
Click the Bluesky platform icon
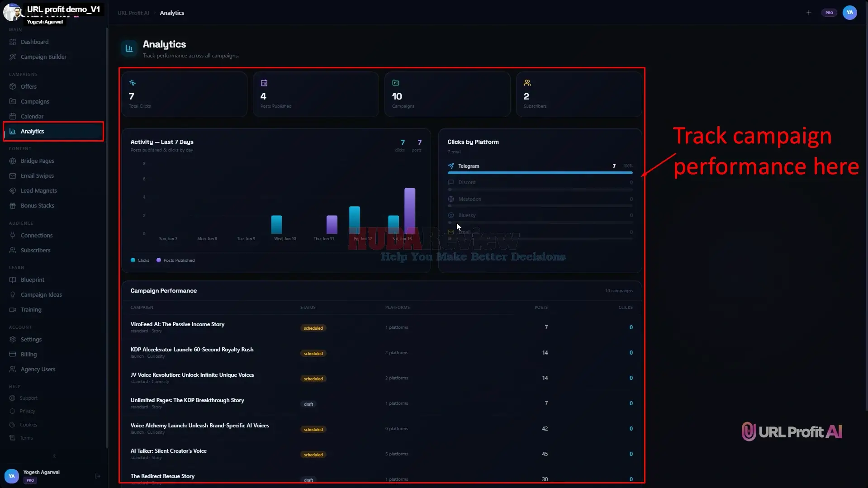pos(451,215)
